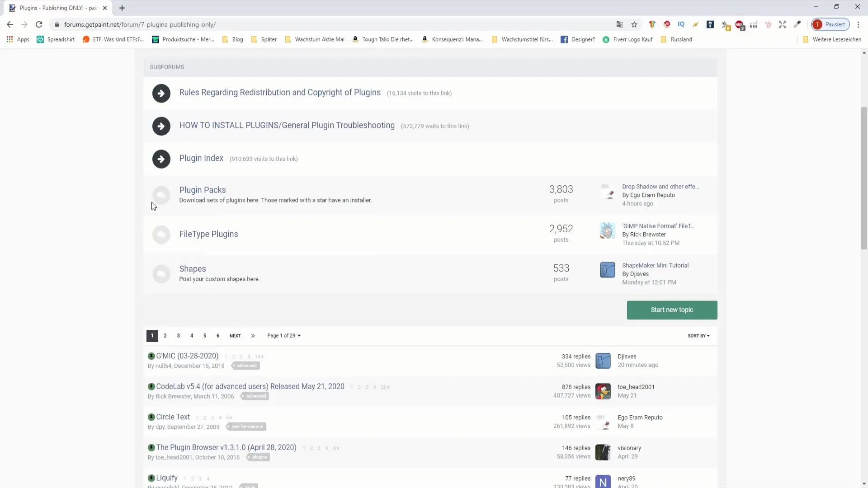Open Ego Eram Reputo avatar in Plugin Packs row
Image resolution: width=868 pixels, height=488 pixels.
tap(607, 191)
